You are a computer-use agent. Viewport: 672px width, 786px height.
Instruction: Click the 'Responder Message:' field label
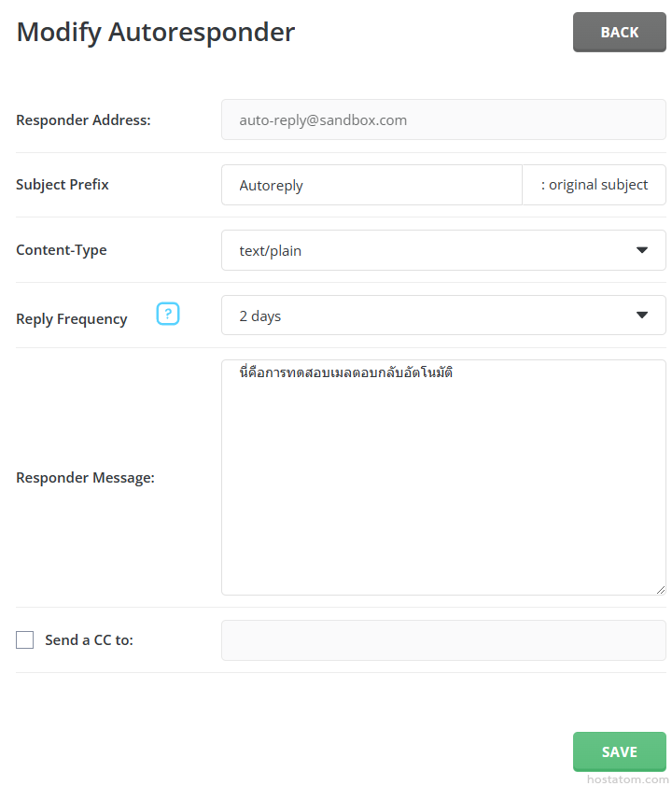(x=85, y=478)
